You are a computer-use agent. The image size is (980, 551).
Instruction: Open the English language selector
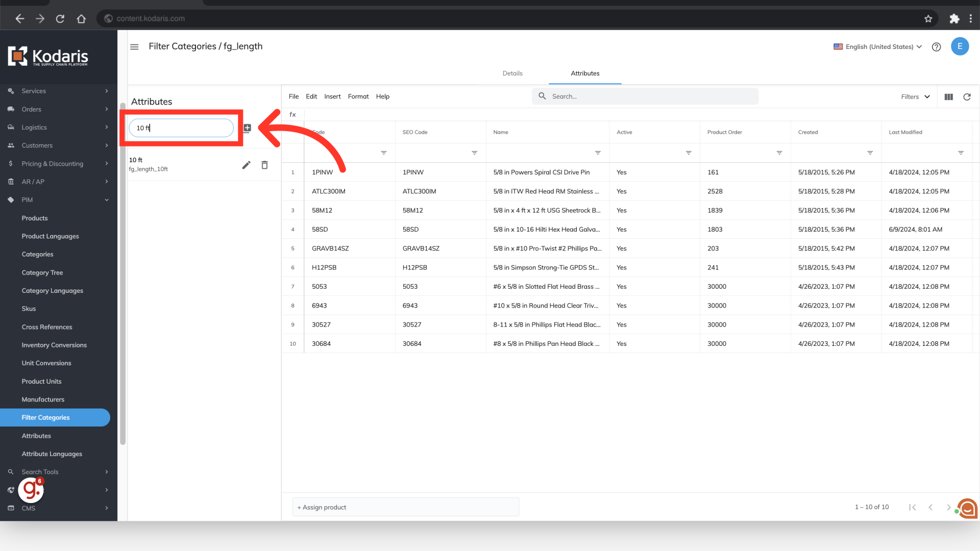[x=878, y=47]
